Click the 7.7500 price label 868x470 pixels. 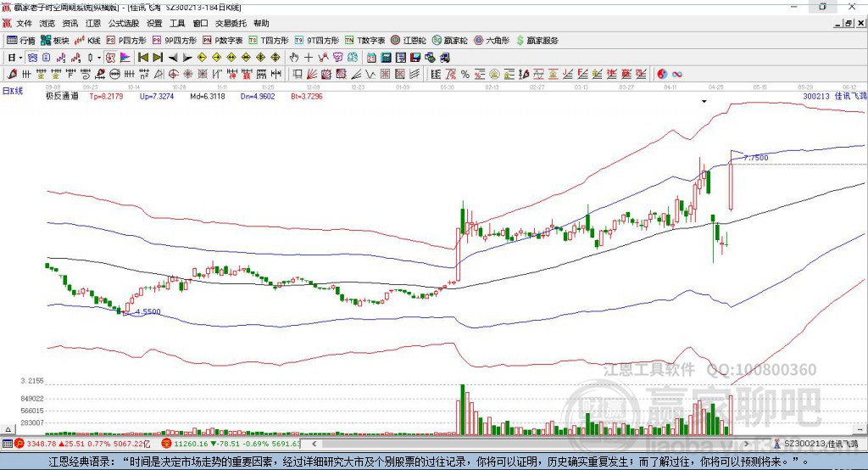pos(756,158)
